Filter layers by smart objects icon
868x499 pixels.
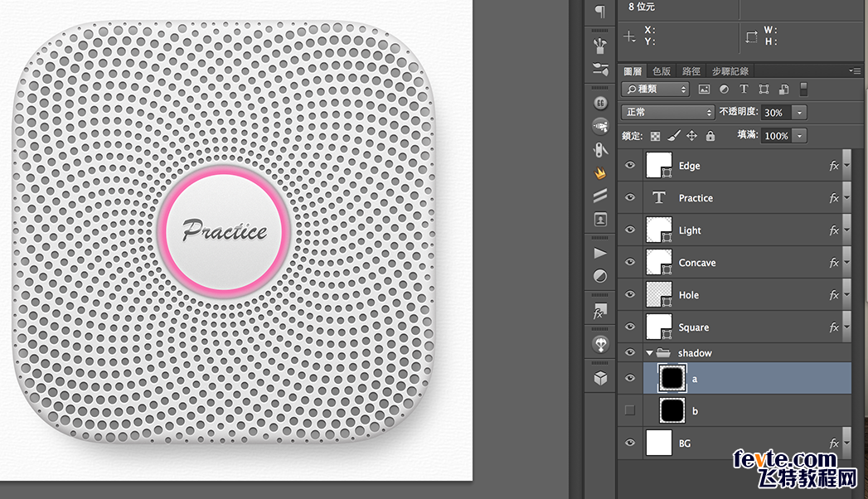tap(784, 89)
